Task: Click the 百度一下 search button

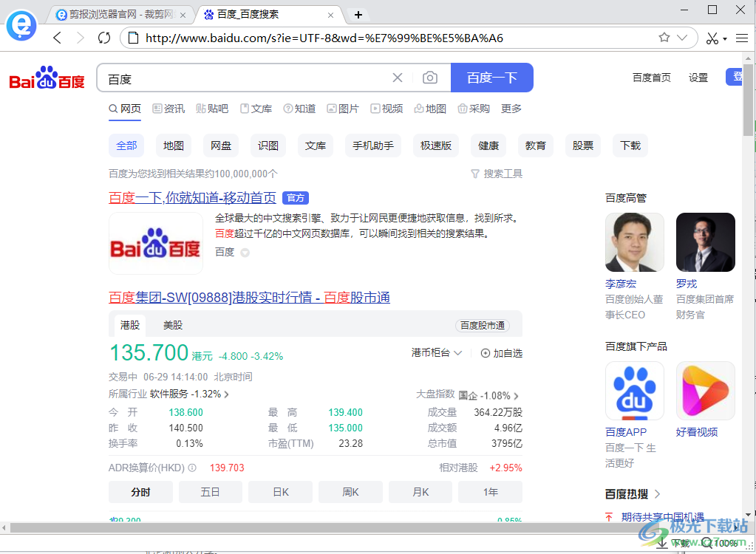Action: coord(491,78)
